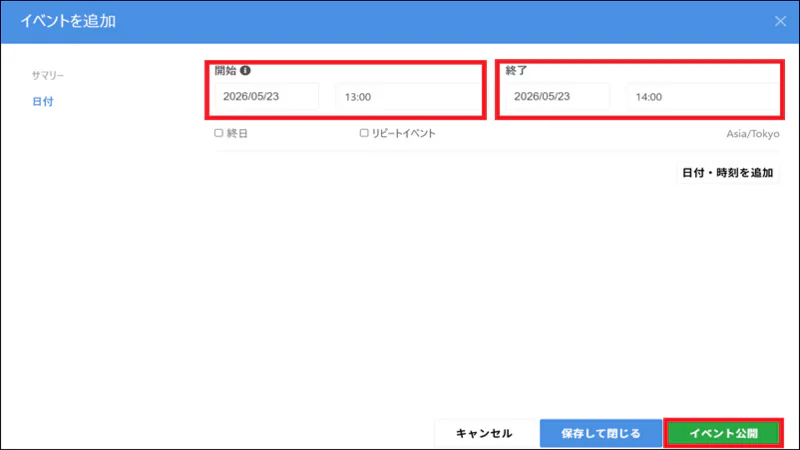
Task: Click 保存して閉じる button
Action: click(601, 433)
